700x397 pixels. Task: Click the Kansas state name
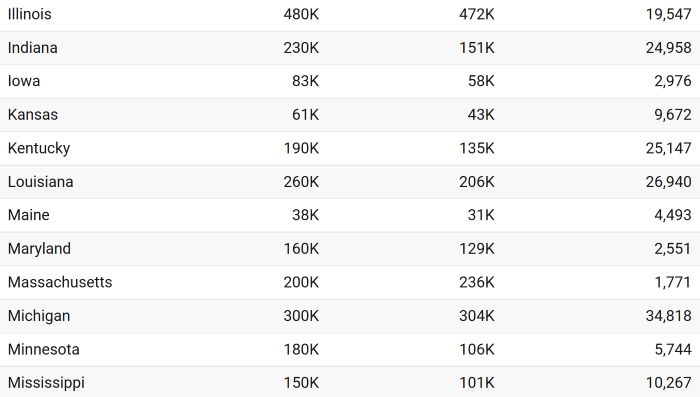pyautogui.click(x=33, y=115)
